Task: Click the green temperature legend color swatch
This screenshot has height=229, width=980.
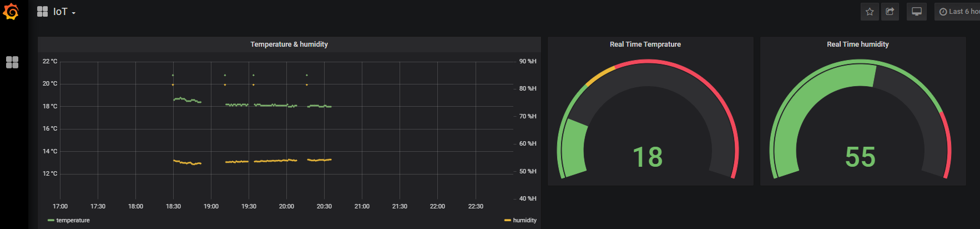Action: [x=51, y=221]
